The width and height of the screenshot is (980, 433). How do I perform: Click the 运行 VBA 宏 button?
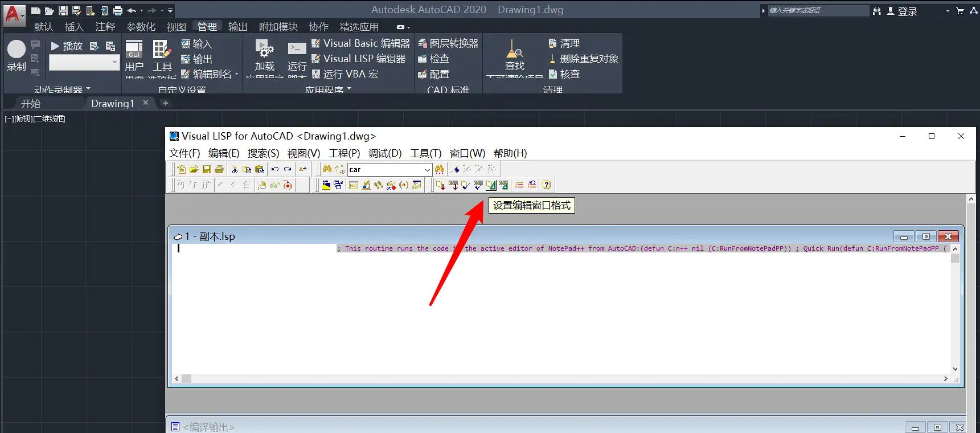coord(345,74)
